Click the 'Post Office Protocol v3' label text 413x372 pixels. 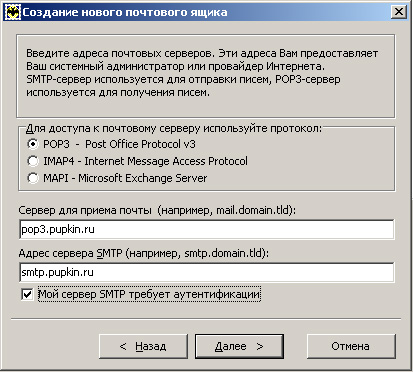click(x=140, y=144)
